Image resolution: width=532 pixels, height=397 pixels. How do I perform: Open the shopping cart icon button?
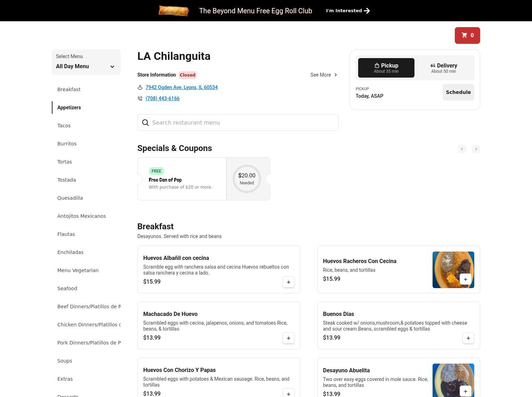coord(467,35)
